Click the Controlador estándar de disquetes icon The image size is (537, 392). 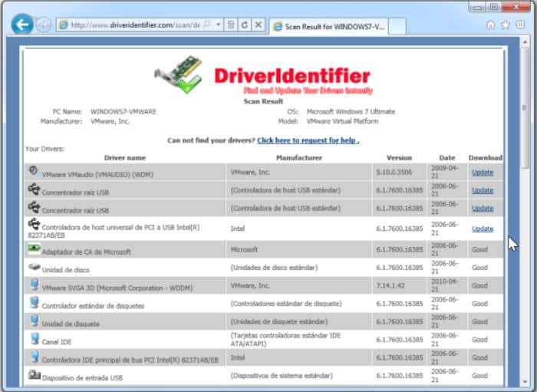[x=34, y=303]
